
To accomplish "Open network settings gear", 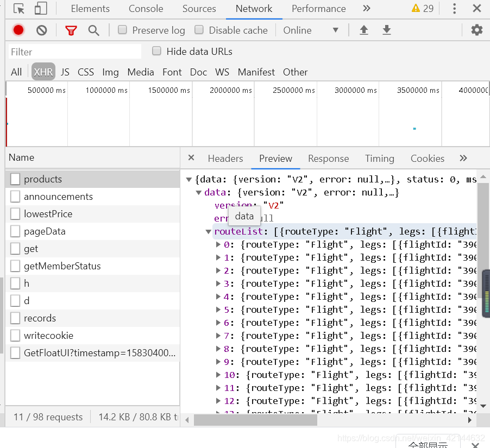I will 477,30.
